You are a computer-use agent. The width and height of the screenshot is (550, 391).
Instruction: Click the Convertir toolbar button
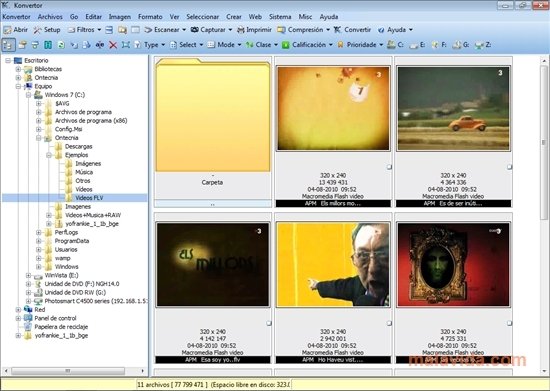[352, 30]
